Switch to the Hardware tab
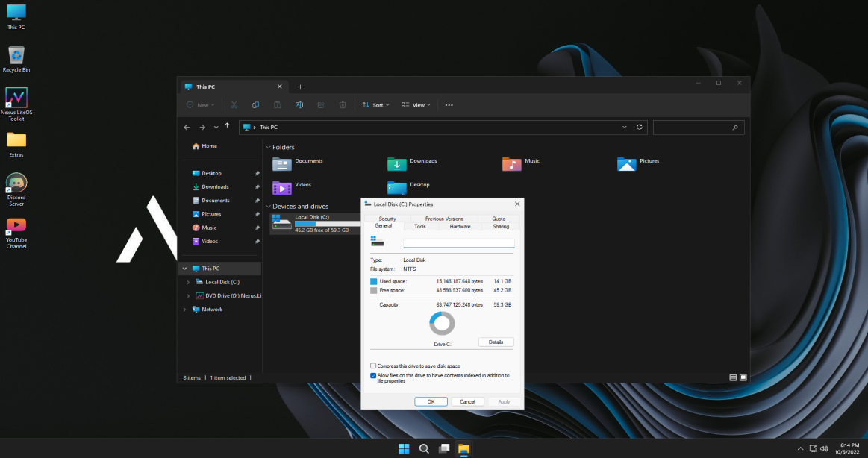Image resolution: width=868 pixels, height=458 pixels. click(x=460, y=226)
